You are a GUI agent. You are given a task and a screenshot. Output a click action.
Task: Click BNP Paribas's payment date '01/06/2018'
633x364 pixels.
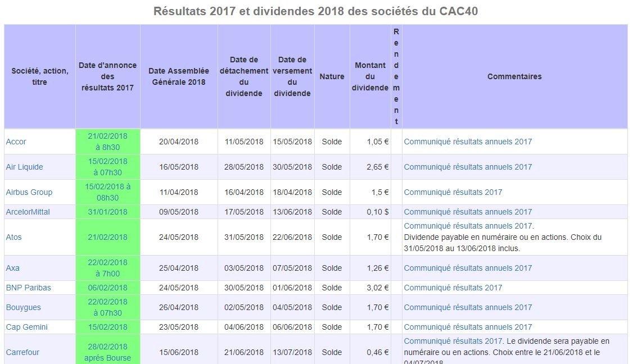(292, 288)
